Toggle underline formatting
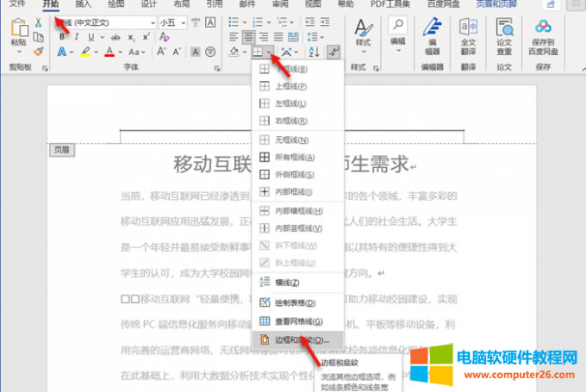Viewport: 586px width, 392px height. 90,37
